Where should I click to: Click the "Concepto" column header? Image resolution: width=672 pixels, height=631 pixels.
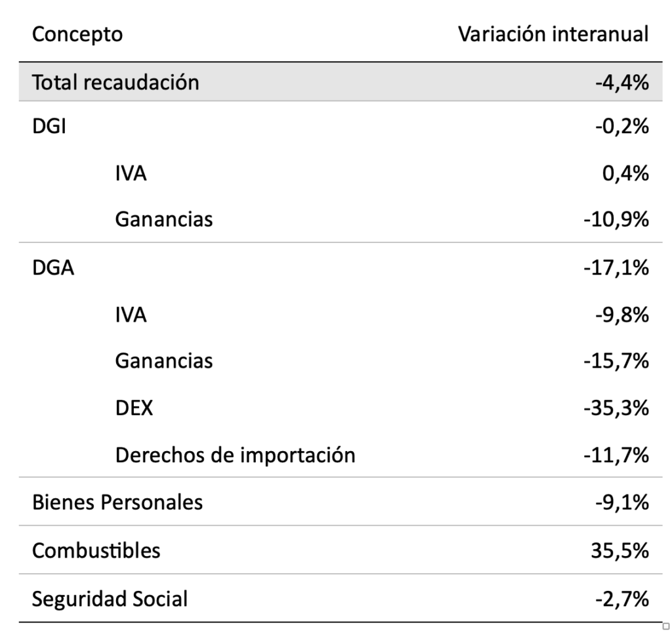[x=77, y=34]
